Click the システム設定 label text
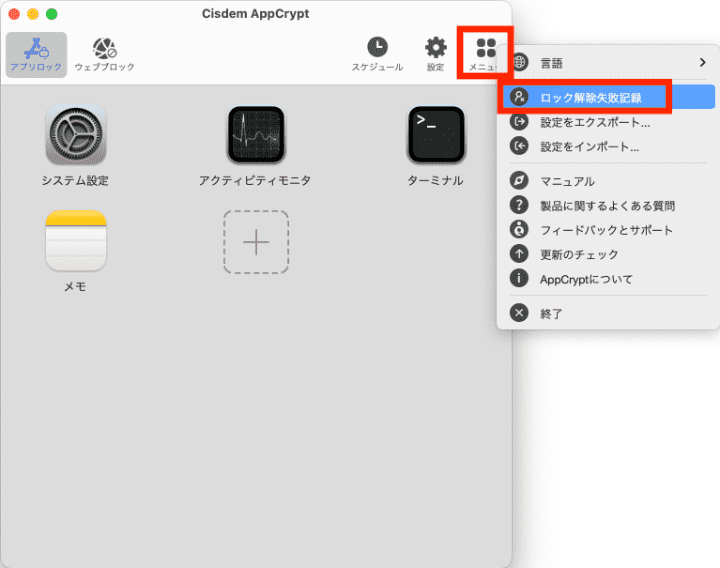The width and height of the screenshot is (720, 568). (x=75, y=180)
